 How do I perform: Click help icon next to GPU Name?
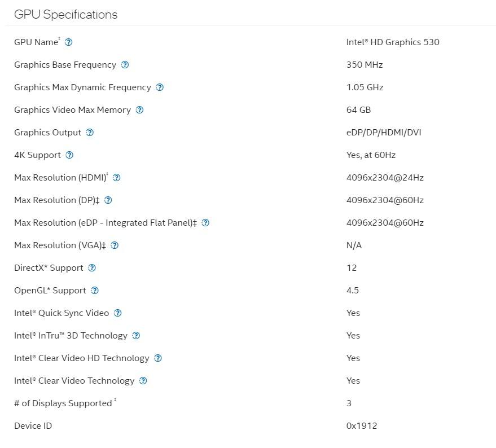tap(69, 42)
